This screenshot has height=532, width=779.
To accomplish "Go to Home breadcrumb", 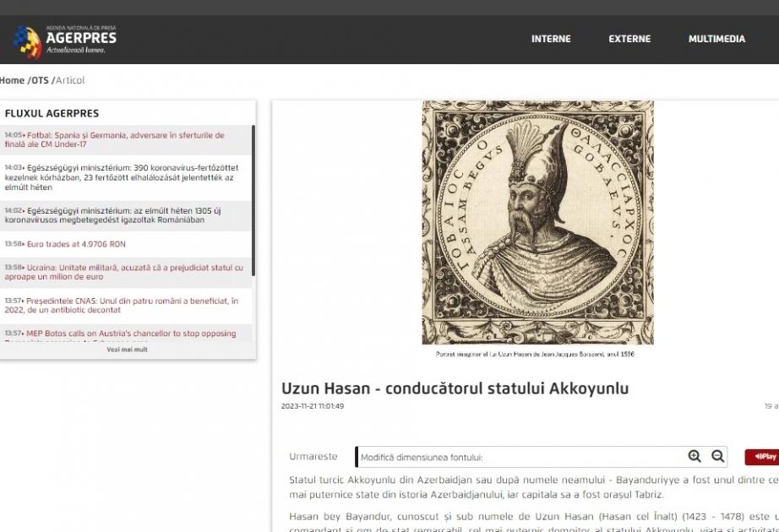I will (12, 80).
